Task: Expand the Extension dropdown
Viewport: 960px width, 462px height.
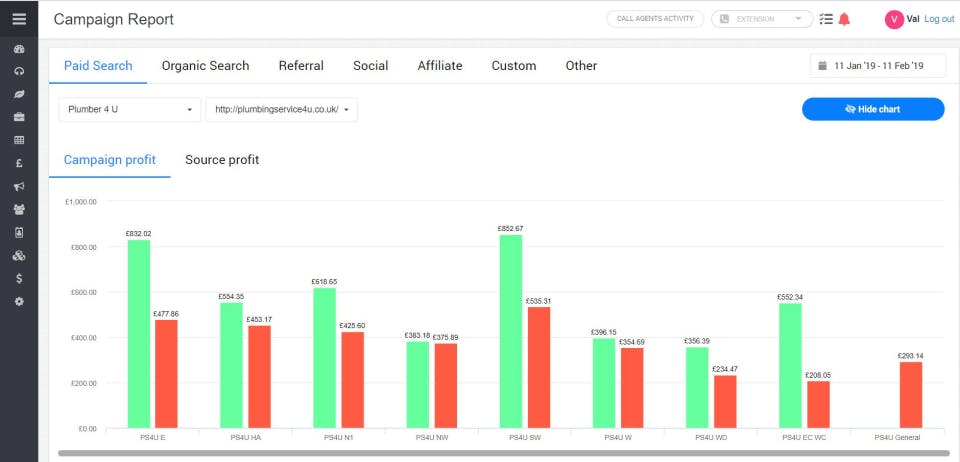Action: point(762,19)
